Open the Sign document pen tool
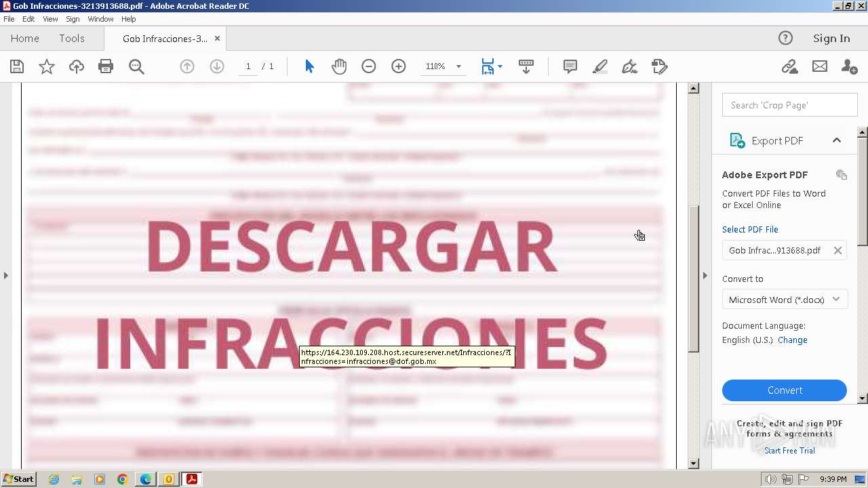 tap(630, 66)
